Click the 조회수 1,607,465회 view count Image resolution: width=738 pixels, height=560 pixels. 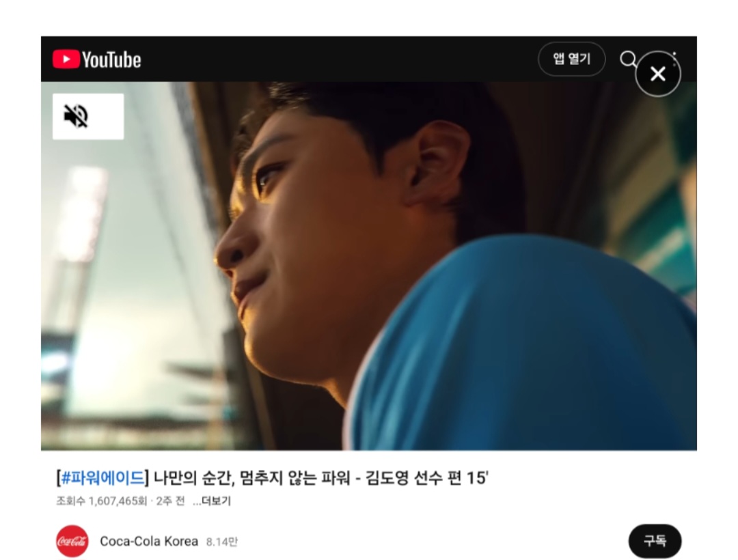102,501
